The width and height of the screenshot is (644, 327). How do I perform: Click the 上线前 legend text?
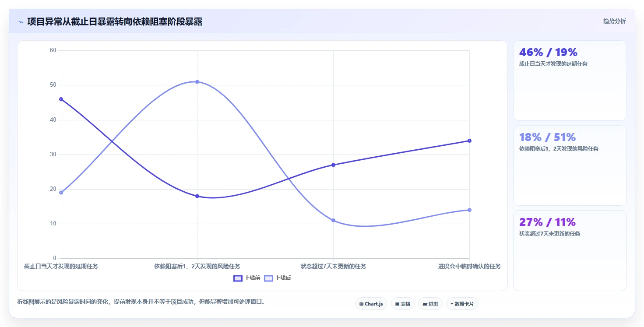click(252, 278)
